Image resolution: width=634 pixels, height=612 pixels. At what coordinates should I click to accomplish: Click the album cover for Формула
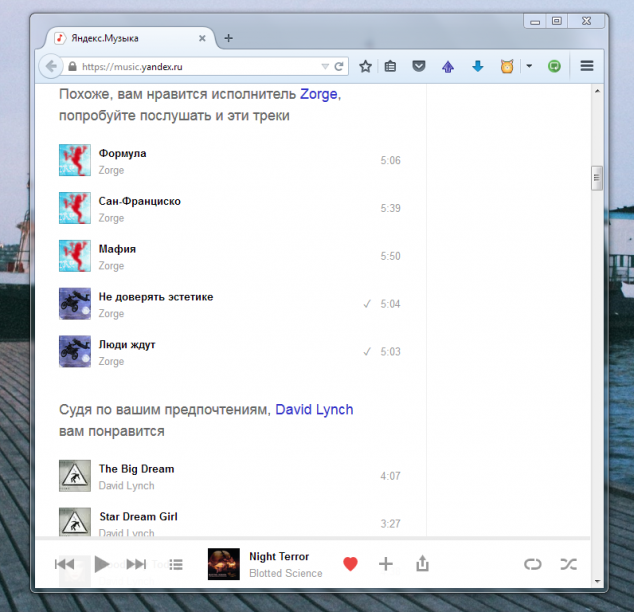[75, 160]
